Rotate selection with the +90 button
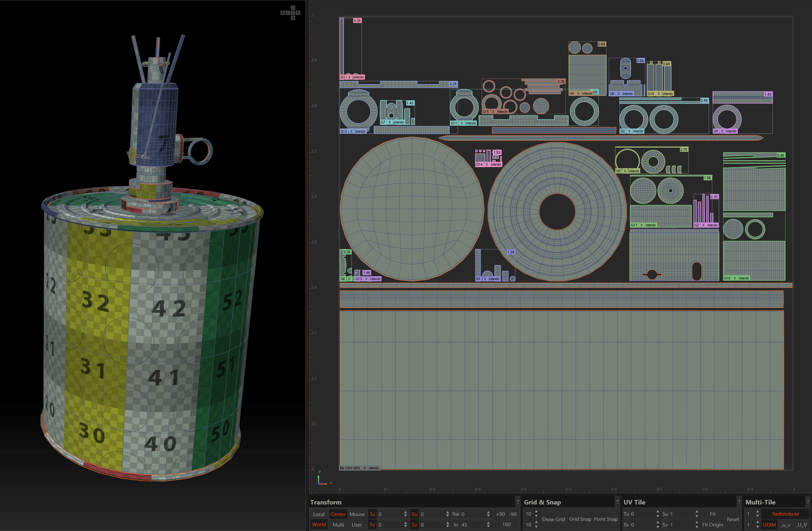Image resolution: width=812 pixels, height=531 pixels. (x=501, y=514)
